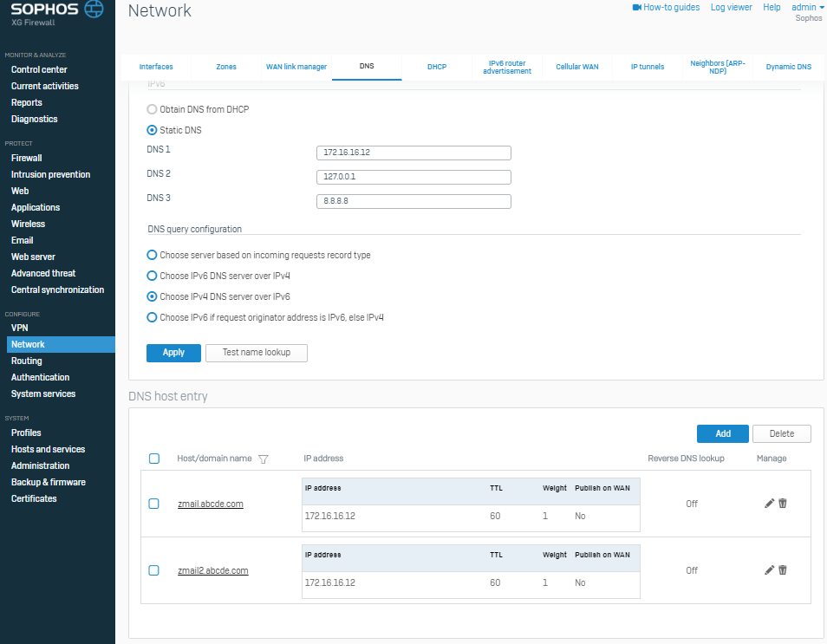This screenshot has height=644, width=827.
Task: Open System services in sidebar
Action: pyautogui.click(x=43, y=394)
